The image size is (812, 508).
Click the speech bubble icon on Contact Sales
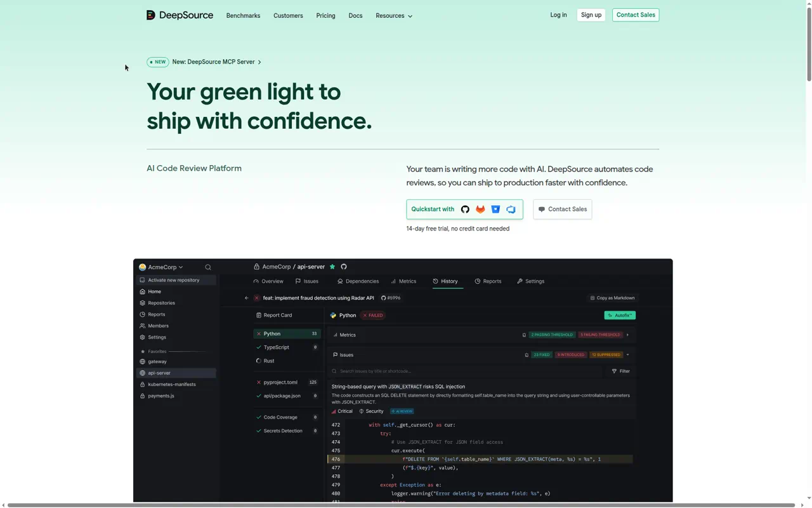542,210
